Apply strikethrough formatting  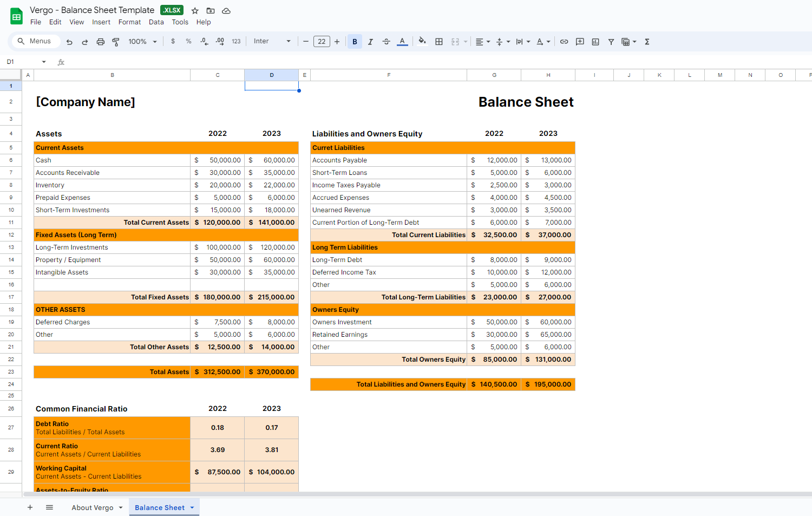click(386, 41)
